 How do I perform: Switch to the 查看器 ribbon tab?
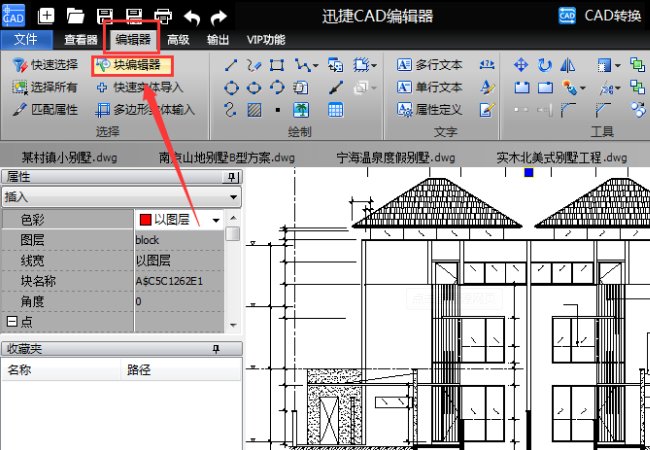point(80,39)
